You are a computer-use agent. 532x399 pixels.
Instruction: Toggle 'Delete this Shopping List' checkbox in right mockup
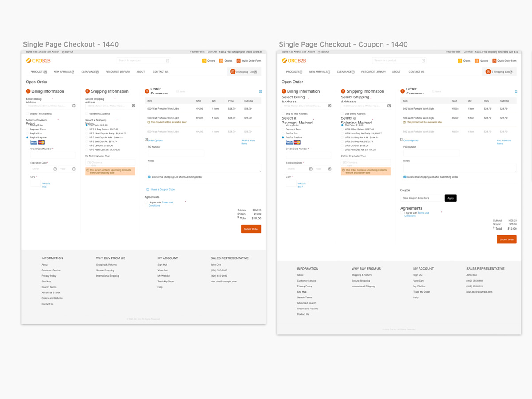[x=405, y=177]
